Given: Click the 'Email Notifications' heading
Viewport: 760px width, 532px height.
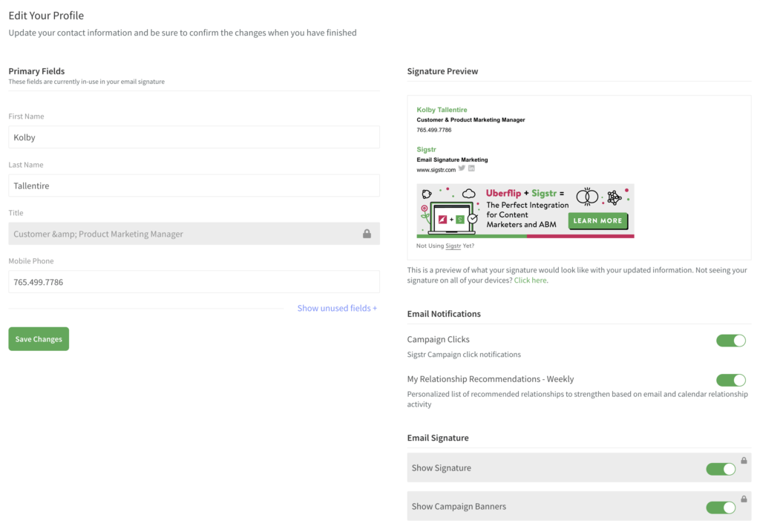Looking at the screenshot, I should 444,314.
